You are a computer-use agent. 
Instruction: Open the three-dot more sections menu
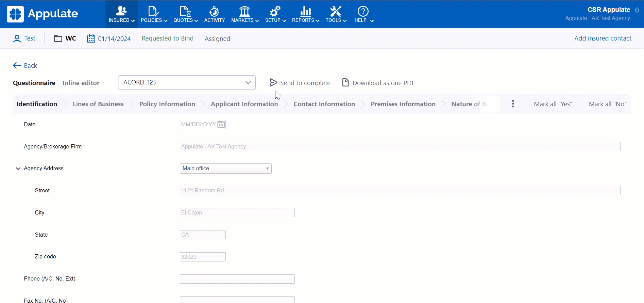coord(513,104)
